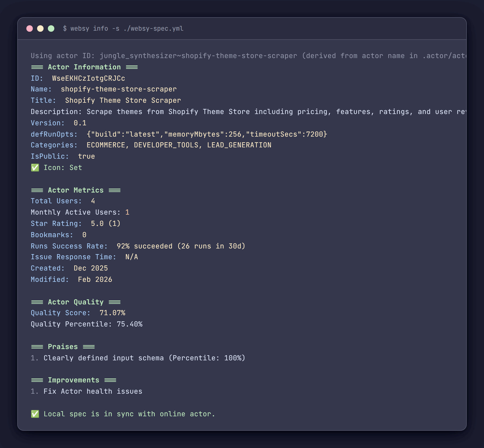Click the Improvements section header
Viewport: 484px width, 448px height.
click(x=74, y=380)
